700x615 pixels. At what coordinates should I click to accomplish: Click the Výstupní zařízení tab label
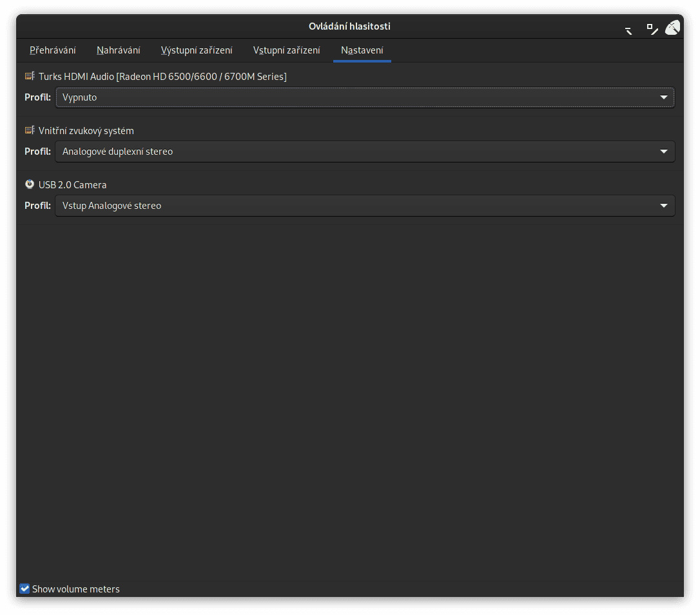pos(197,50)
